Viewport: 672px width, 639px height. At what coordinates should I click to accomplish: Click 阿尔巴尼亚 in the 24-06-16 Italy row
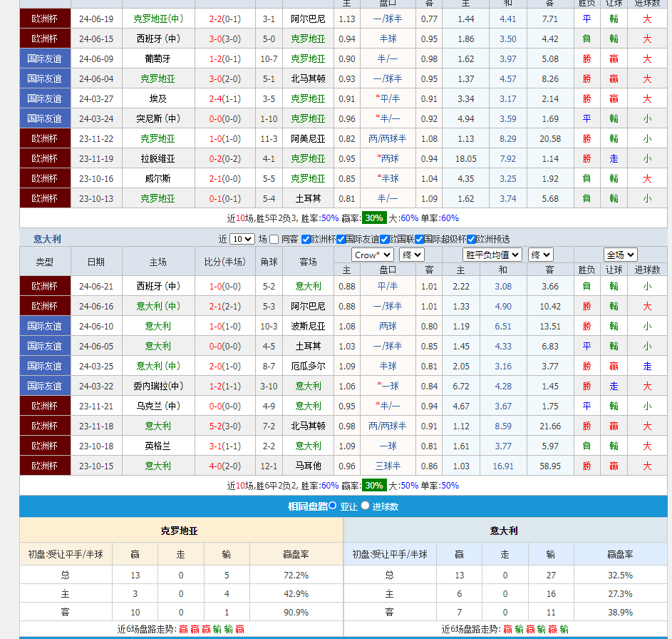pyautogui.click(x=308, y=306)
